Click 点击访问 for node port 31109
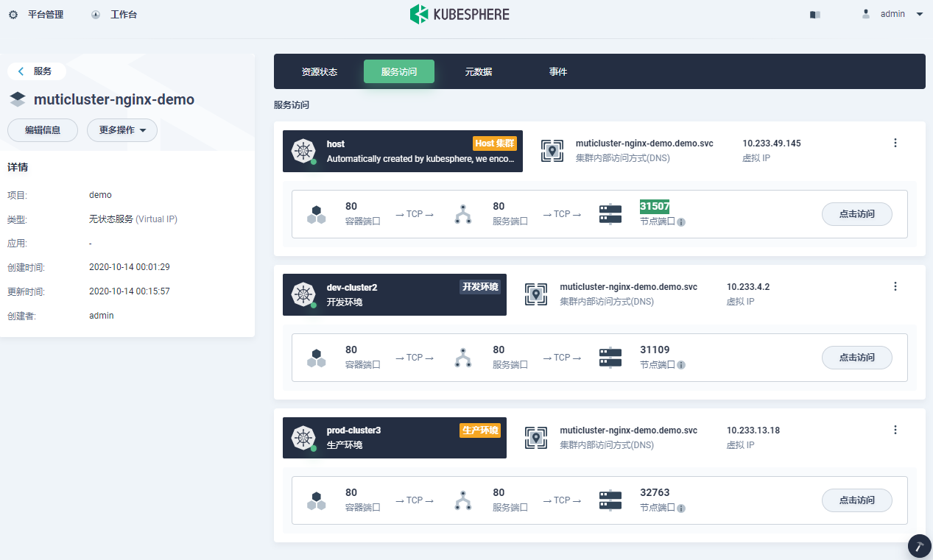The height and width of the screenshot is (560, 933). [857, 358]
